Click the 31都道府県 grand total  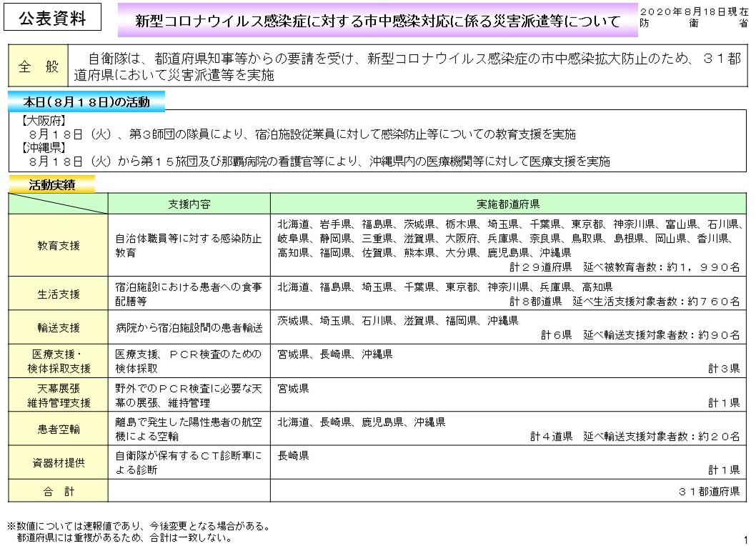(x=709, y=491)
